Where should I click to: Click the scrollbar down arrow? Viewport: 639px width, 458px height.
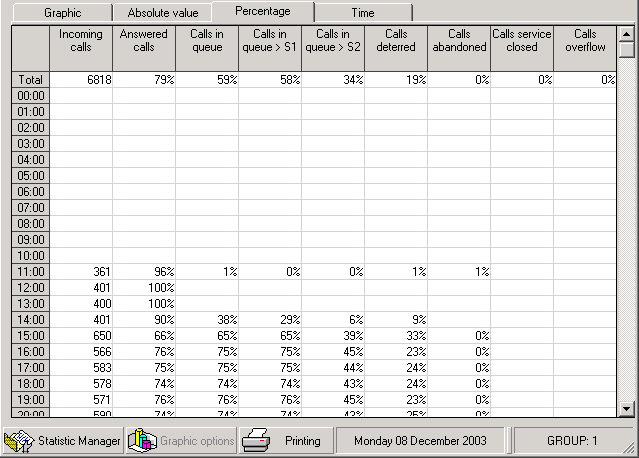626,409
